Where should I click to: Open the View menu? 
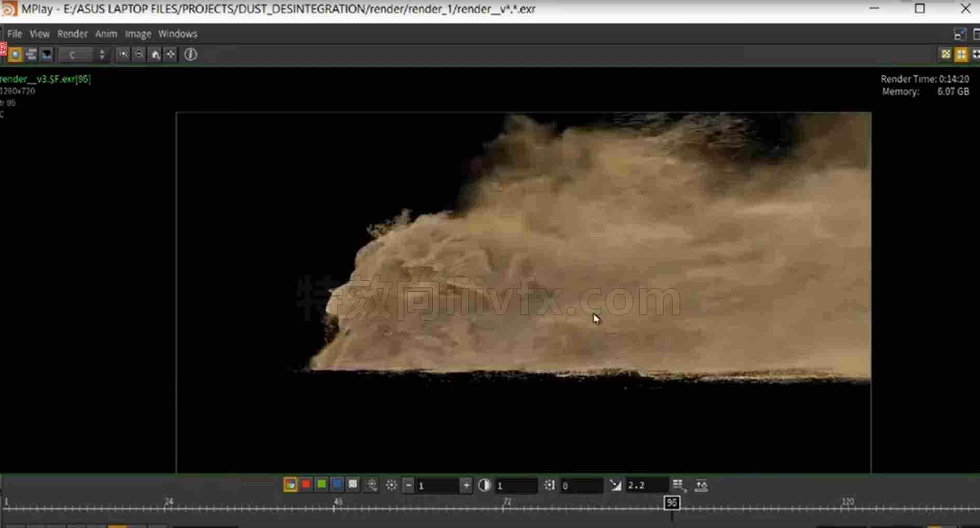[x=39, y=34]
